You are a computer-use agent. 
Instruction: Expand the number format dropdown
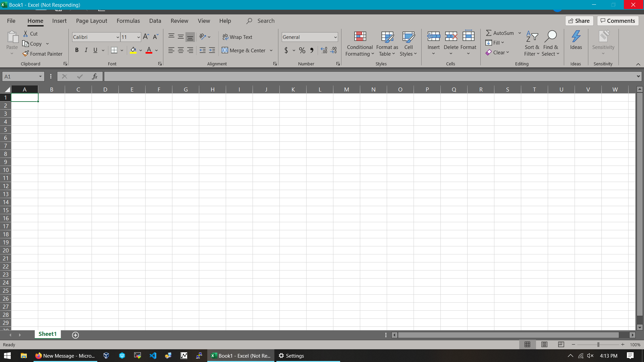(335, 37)
